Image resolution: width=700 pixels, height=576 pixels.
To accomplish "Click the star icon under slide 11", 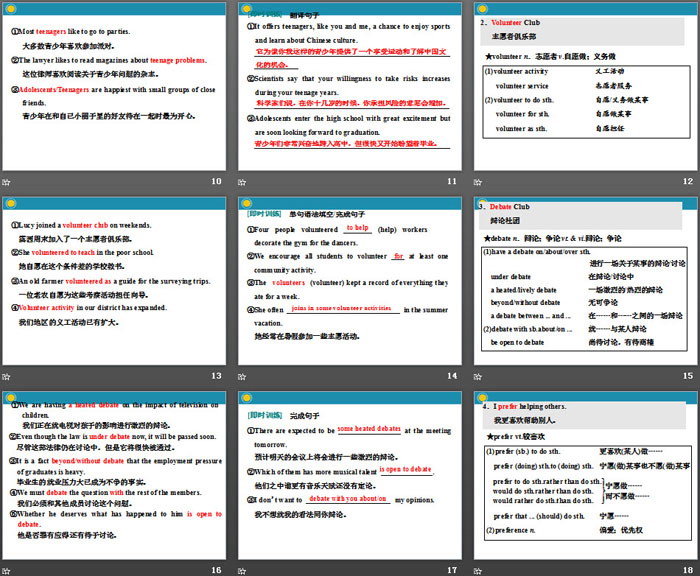I will [243, 181].
